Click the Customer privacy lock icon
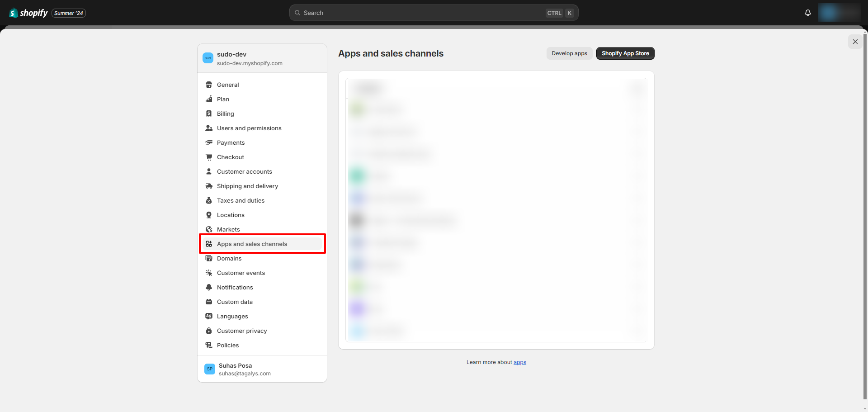868x412 pixels. click(209, 331)
